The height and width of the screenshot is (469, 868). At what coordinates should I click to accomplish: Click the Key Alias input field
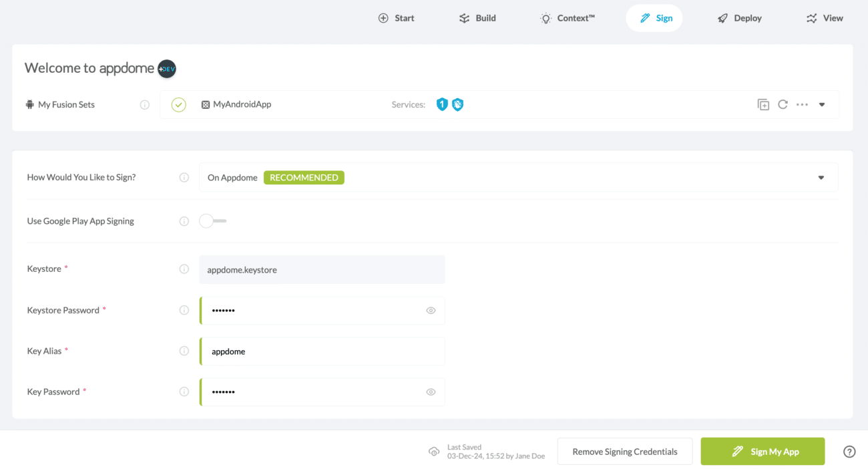click(x=322, y=351)
